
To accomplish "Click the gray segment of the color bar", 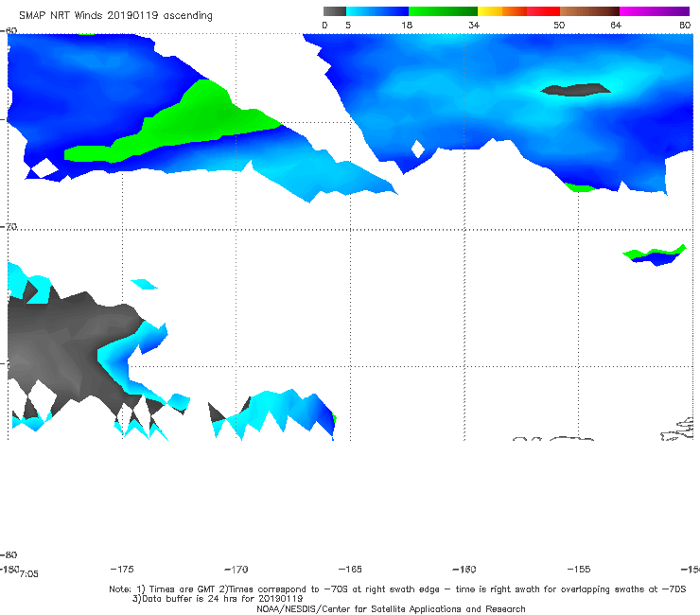I will [x=334, y=11].
